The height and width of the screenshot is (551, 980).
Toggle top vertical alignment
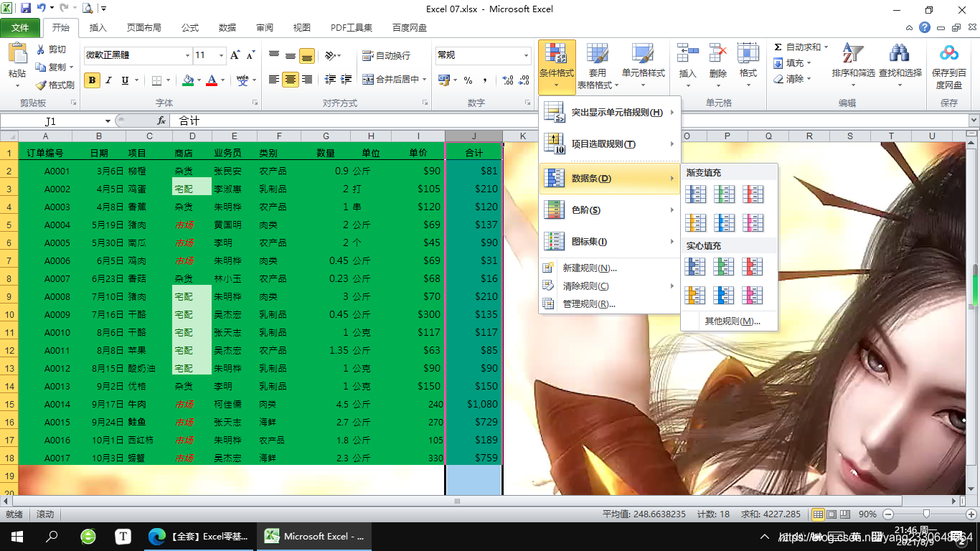coord(274,55)
